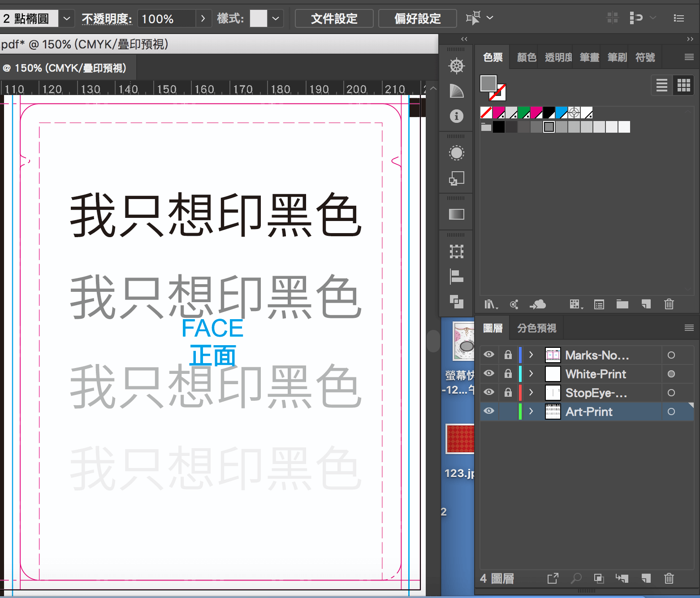Open the Navigator panel icon
Screen dimensions: 700x598
tap(456, 65)
